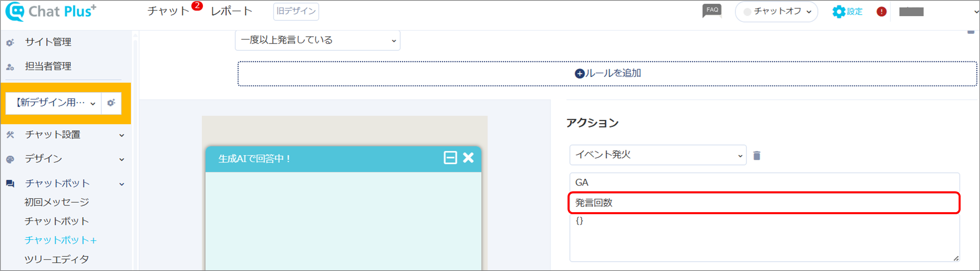Screen dimensions: 980x271
Task: Select ツリーエディタ submenu item
Action: (57, 260)
